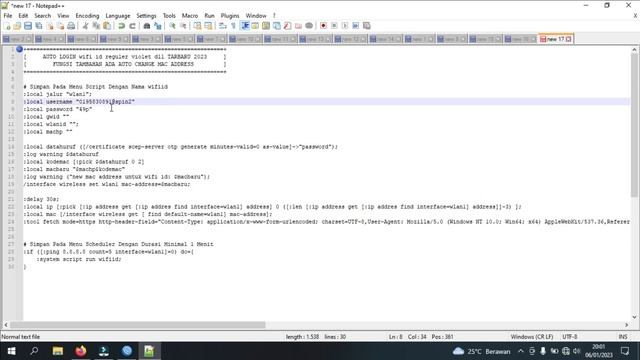Open the Windows Start button
Viewport: 640px width, 360px height.
pyautogui.click(x=11, y=351)
